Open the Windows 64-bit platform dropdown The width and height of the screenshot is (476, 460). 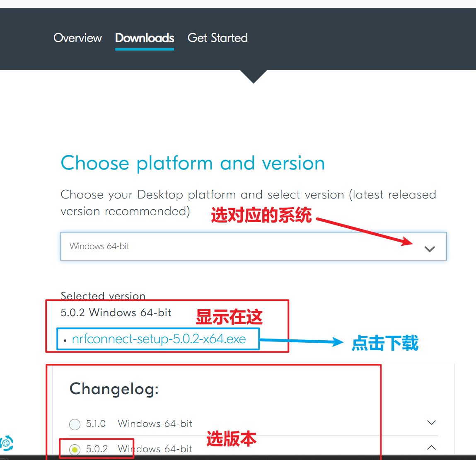pos(254,246)
